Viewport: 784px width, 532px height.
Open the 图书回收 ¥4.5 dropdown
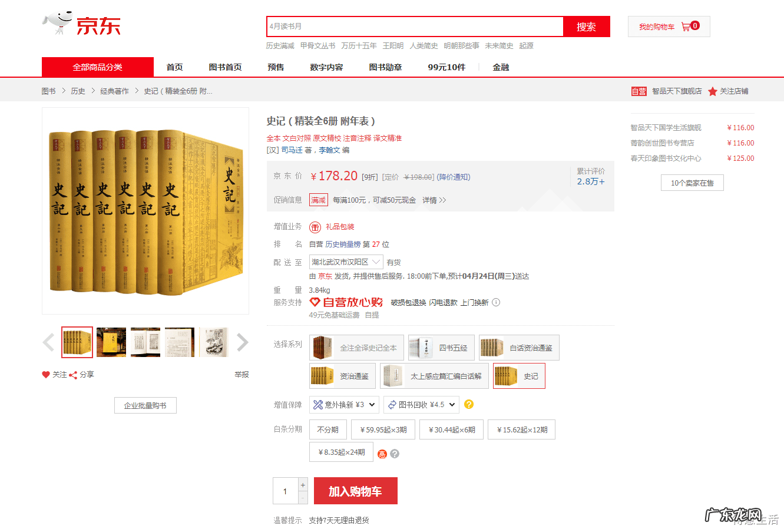click(422, 405)
